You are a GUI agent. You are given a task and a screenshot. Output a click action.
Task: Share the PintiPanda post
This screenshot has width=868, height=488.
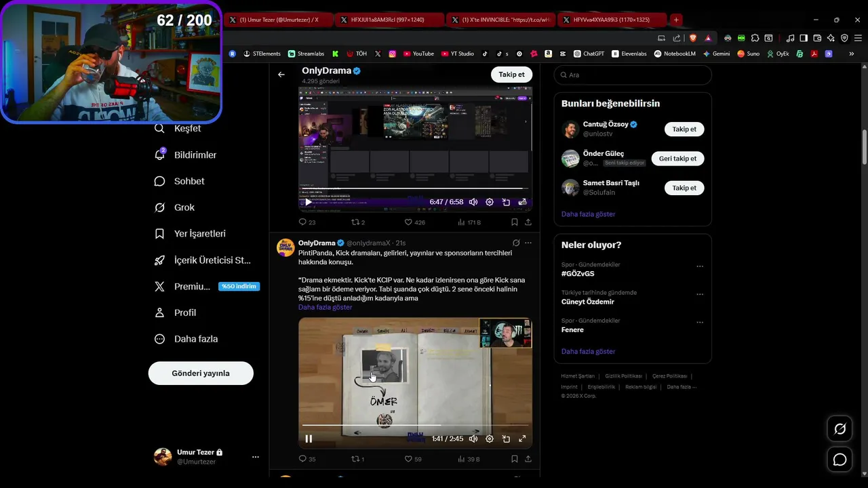[528, 459]
